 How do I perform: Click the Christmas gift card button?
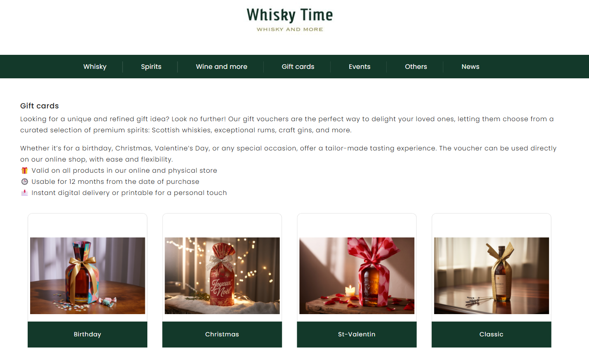point(222,334)
